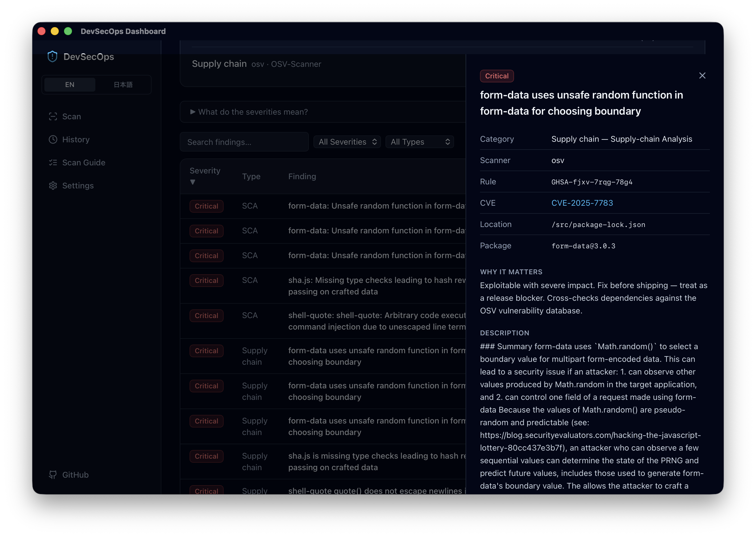Open Settings via the gear icon
This screenshot has height=537, width=756.
tap(53, 186)
